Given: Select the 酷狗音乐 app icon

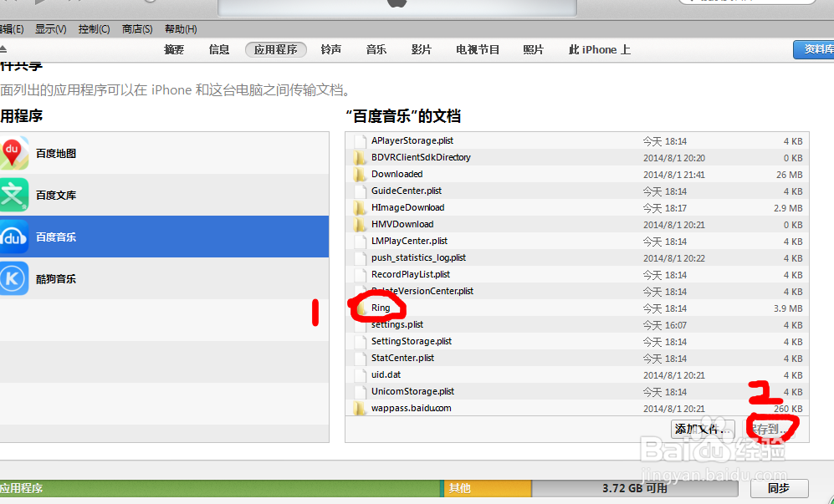Looking at the screenshot, I should tap(13, 278).
